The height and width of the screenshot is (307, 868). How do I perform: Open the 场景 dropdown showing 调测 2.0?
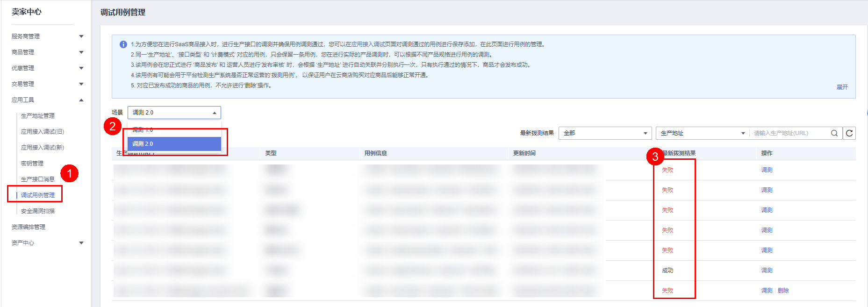pyautogui.click(x=174, y=113)
